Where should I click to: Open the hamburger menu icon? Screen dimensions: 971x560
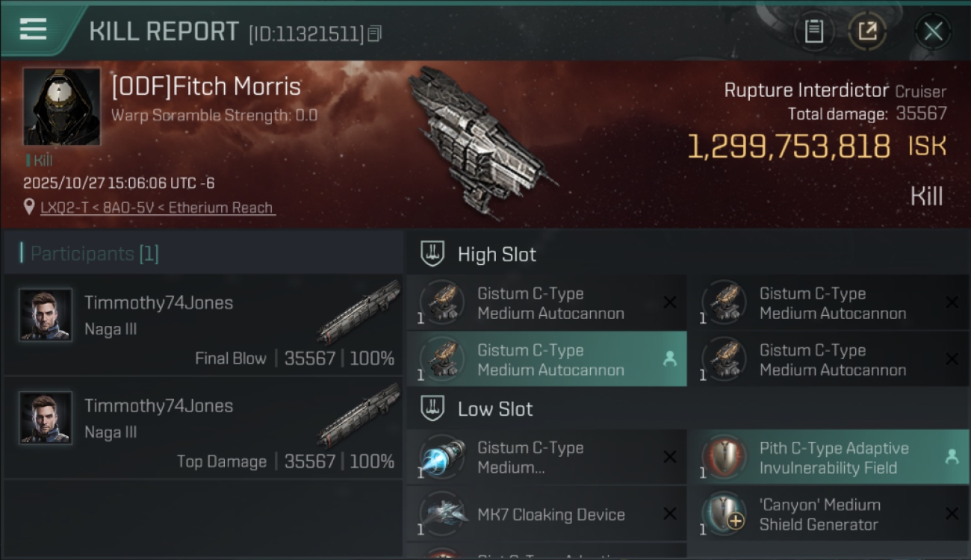33,30
